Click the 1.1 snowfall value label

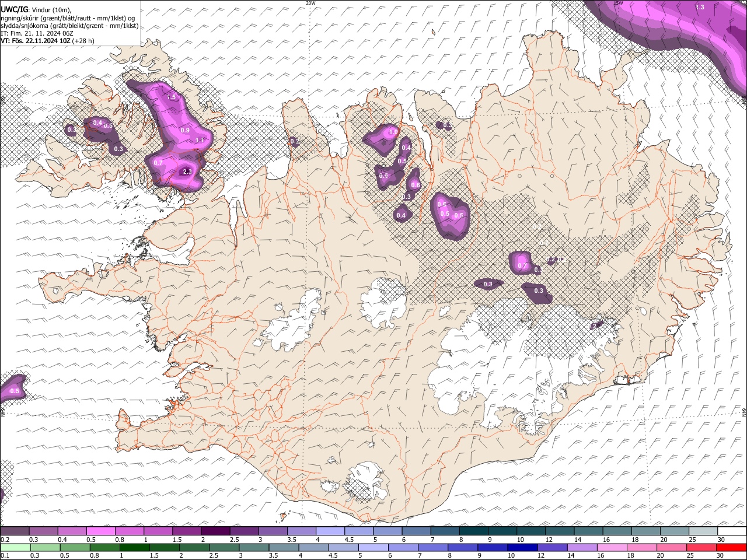click(200, 141)
